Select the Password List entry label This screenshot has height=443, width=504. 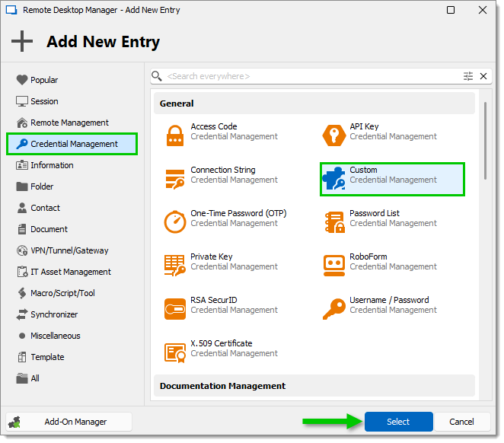pyautogui.click(x=375, y=213)
